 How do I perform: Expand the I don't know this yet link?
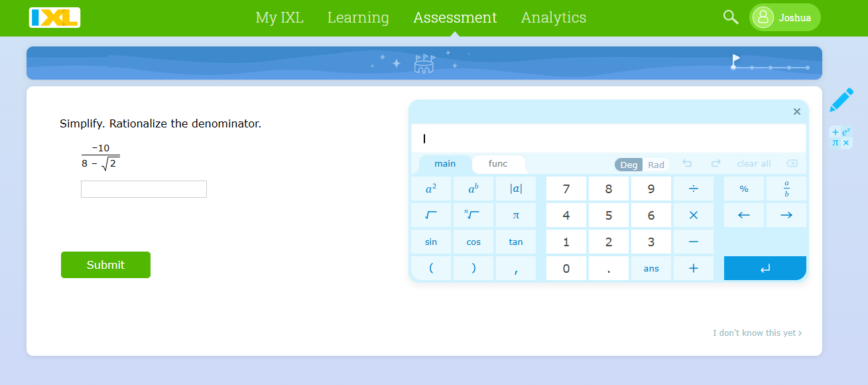[x=757, y=333]
